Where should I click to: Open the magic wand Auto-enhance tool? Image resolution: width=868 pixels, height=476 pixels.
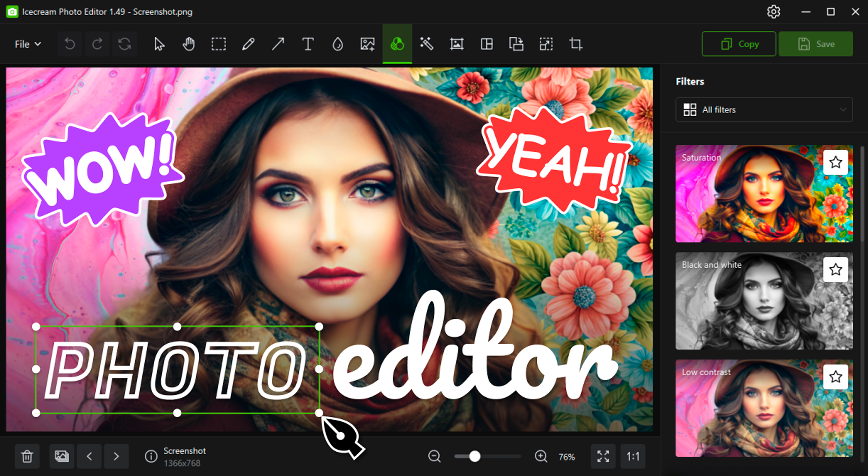[427, 44]
